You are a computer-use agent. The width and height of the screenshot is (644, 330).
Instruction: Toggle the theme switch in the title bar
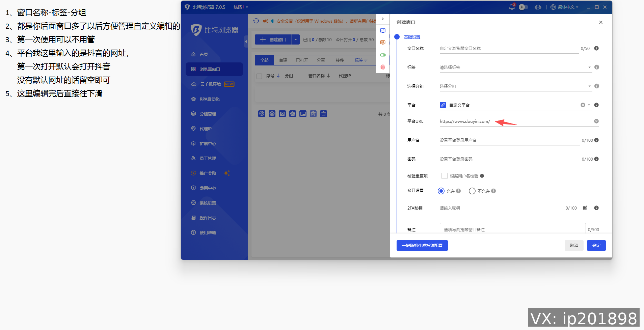tap(523, 7)
